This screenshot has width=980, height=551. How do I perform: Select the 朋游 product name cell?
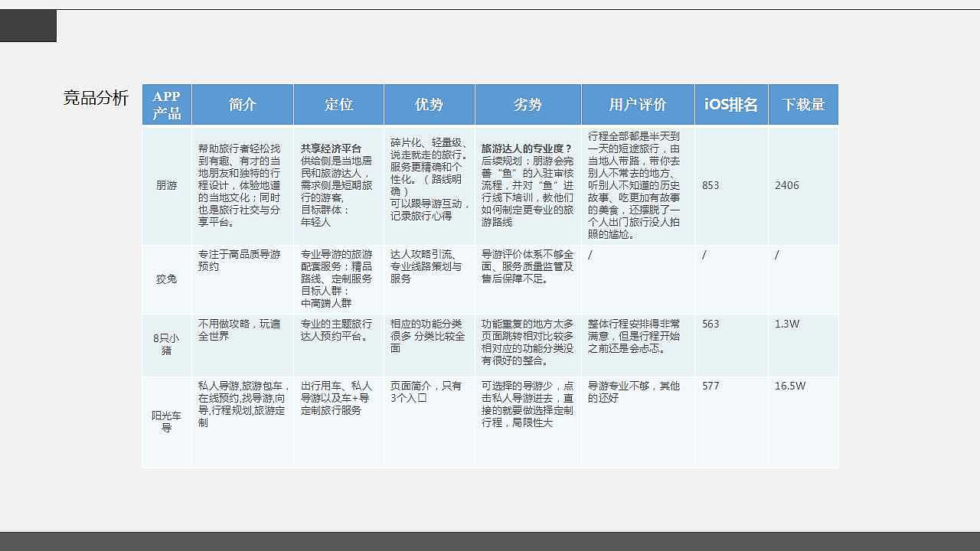166,185
